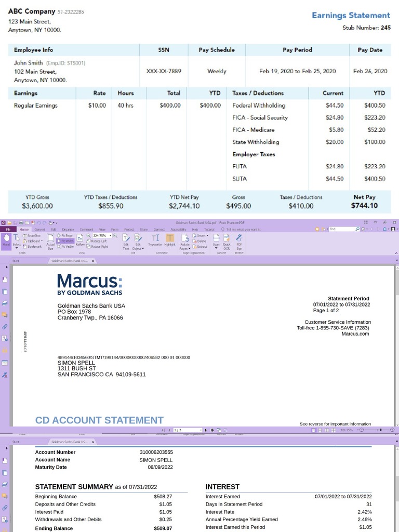Screen dimensions: 399x532
Task: Click the search magnifier in Find box
Action: click(x=357, y=229)
